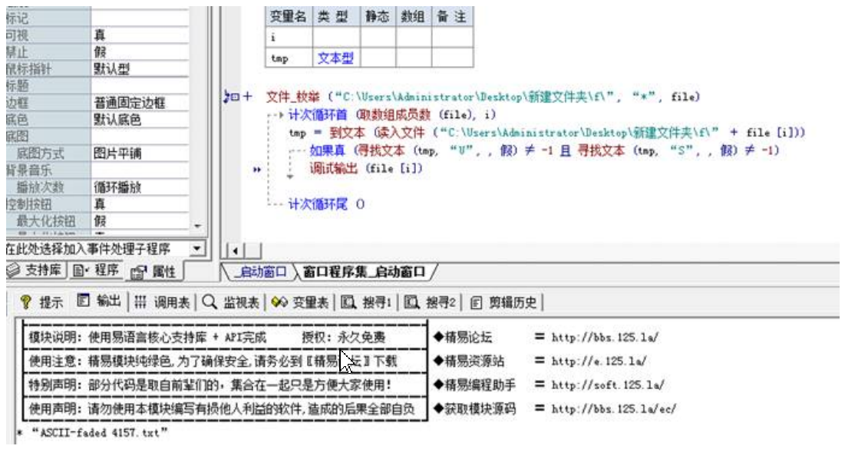868x459 pixels.
Task: Click the 类型 column header
Action: (337, 17)
